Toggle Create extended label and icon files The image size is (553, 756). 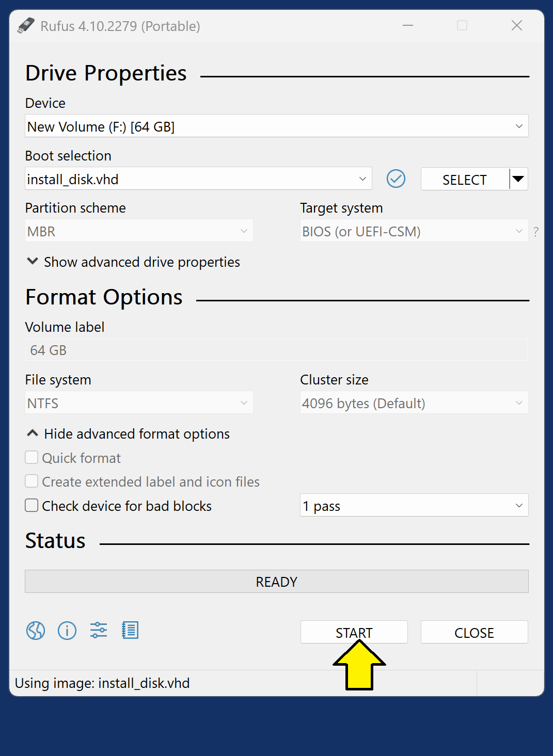(32, 481)
